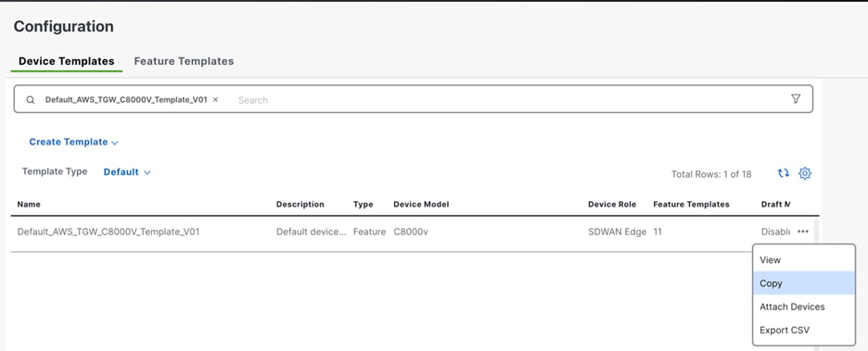Screen dimensions: 868x351
Task: Click the Total Rows: 1 of 18 text
Action: point(711,174)
